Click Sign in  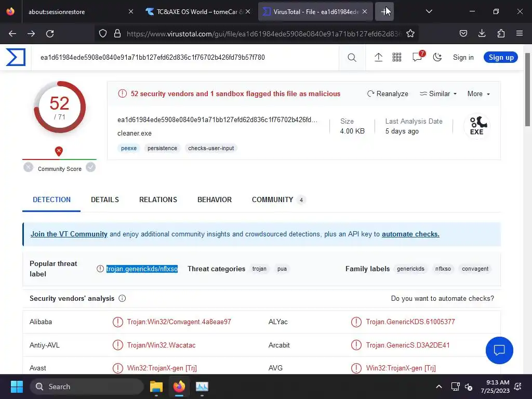(x=463, y=57)
